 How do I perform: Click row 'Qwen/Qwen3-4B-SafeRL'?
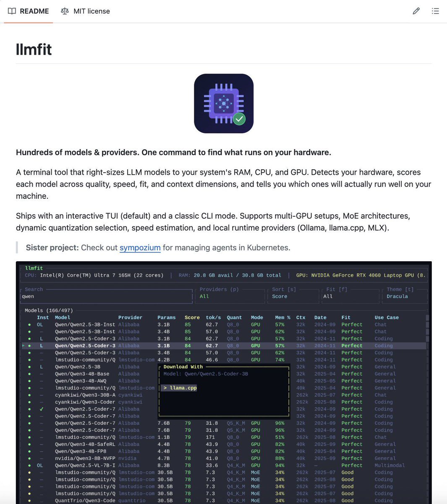tap(223, 444)
